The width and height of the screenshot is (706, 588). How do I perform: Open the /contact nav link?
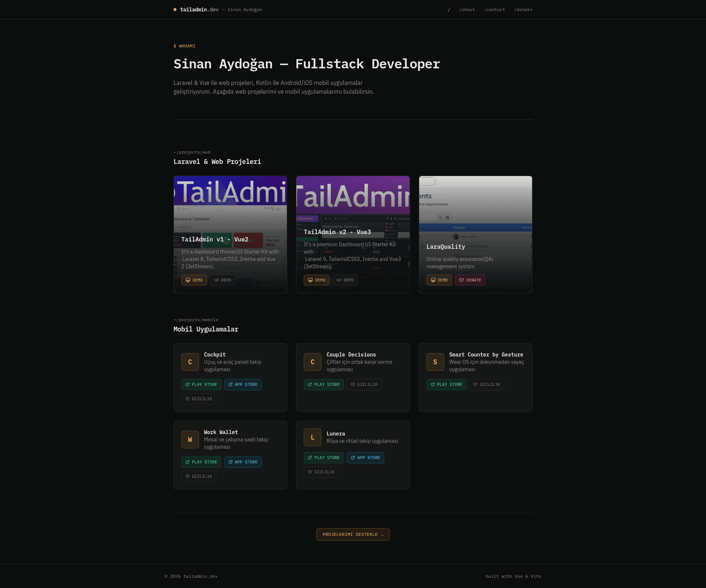495,10
